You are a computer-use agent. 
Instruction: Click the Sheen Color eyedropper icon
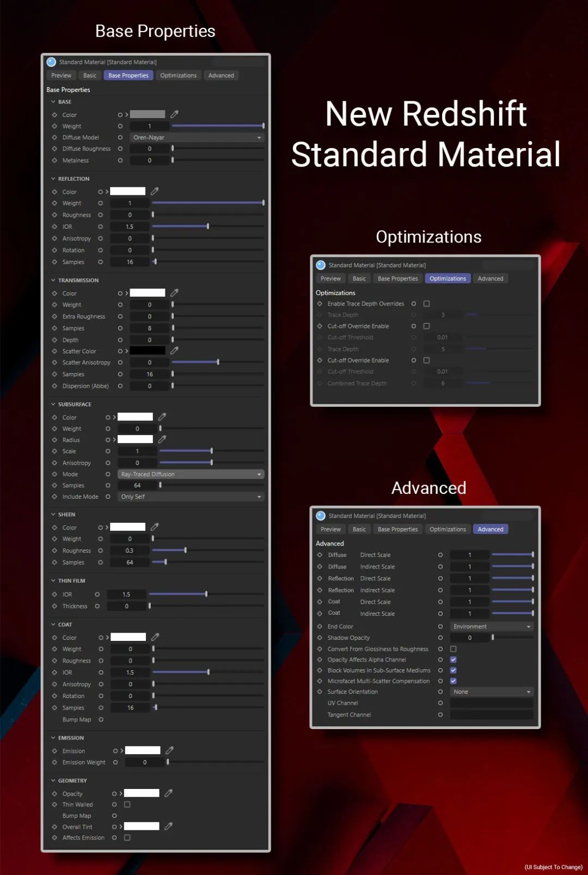[x=155, y=527]
